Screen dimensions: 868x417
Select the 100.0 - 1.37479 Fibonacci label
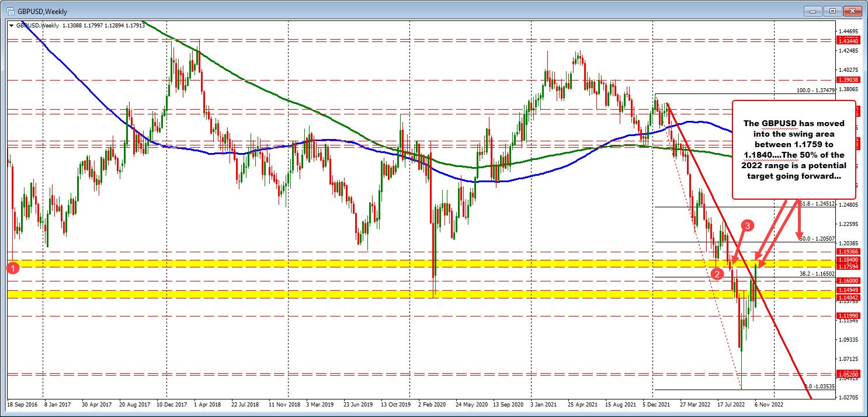[817, 91]
